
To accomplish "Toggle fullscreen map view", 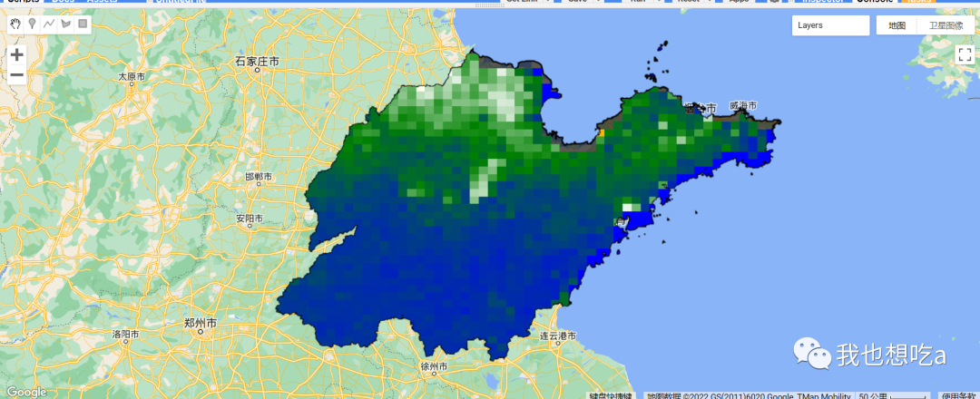I will point(965,54).
